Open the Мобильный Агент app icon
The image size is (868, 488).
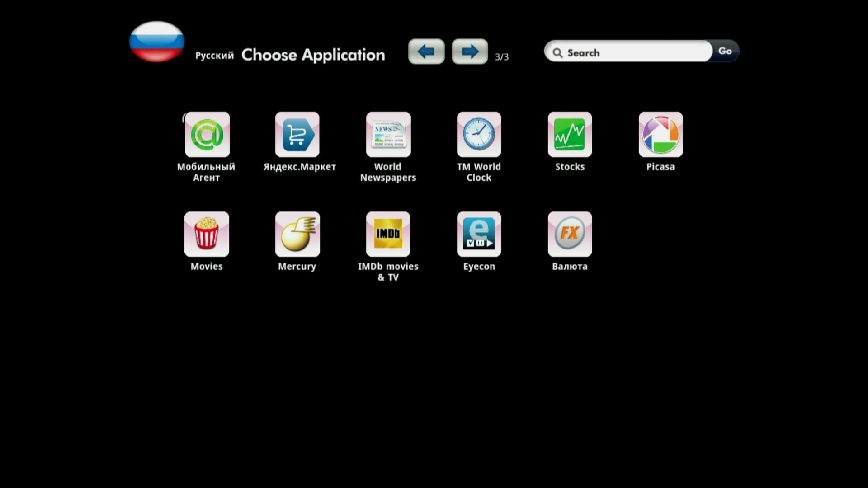[x=207, y=135]
